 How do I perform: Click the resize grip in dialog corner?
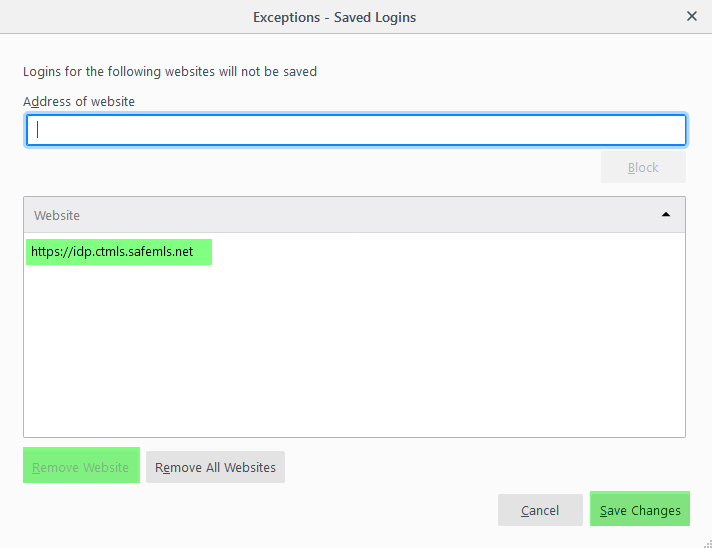[x=705, y=541]
